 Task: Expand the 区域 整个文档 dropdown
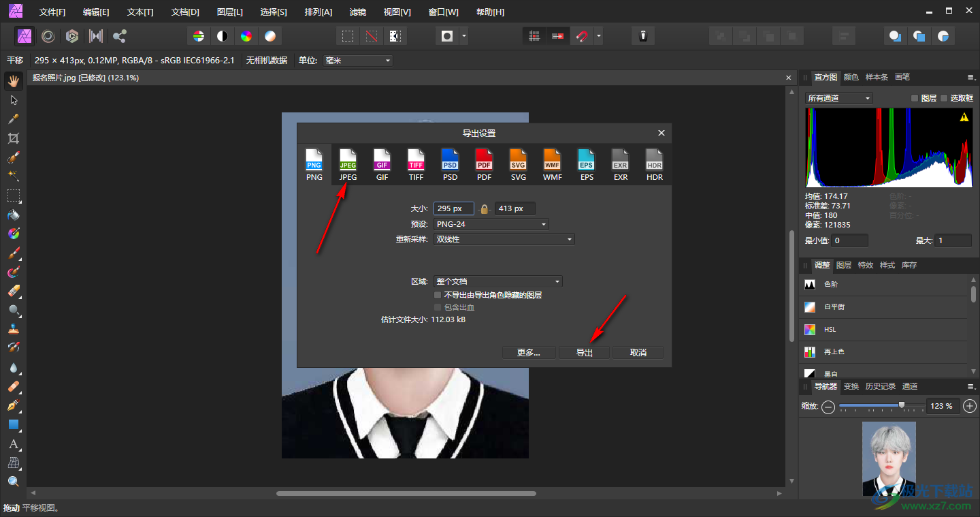(498, 281)
